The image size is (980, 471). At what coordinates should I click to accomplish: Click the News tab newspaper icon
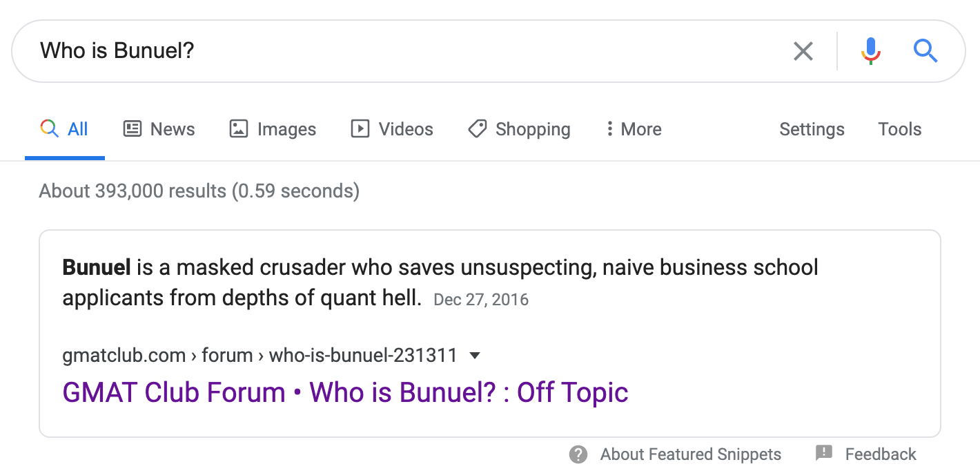(x=133, y=128)
